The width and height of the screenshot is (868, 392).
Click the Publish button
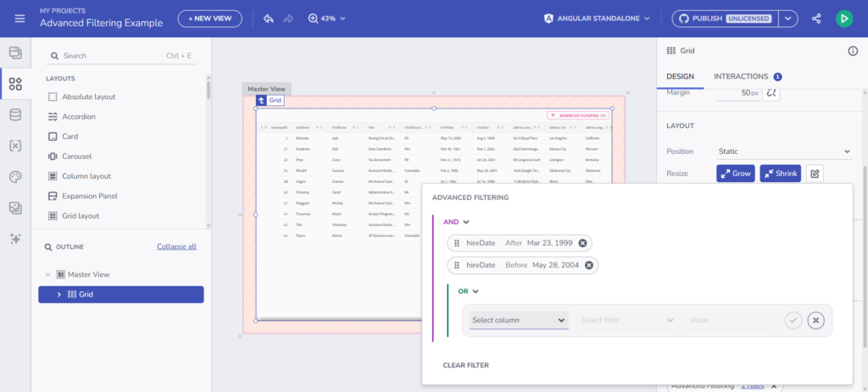tap(726, 19)
